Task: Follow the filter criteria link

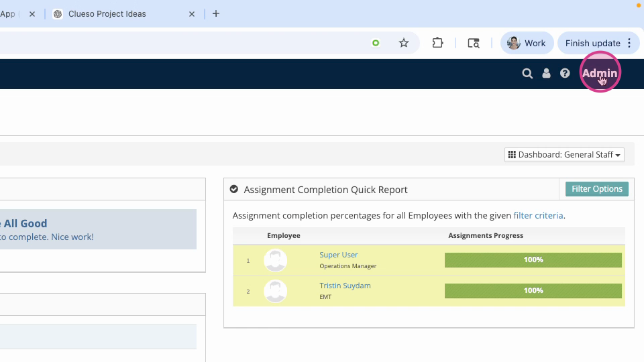Action: pos(538,215)
